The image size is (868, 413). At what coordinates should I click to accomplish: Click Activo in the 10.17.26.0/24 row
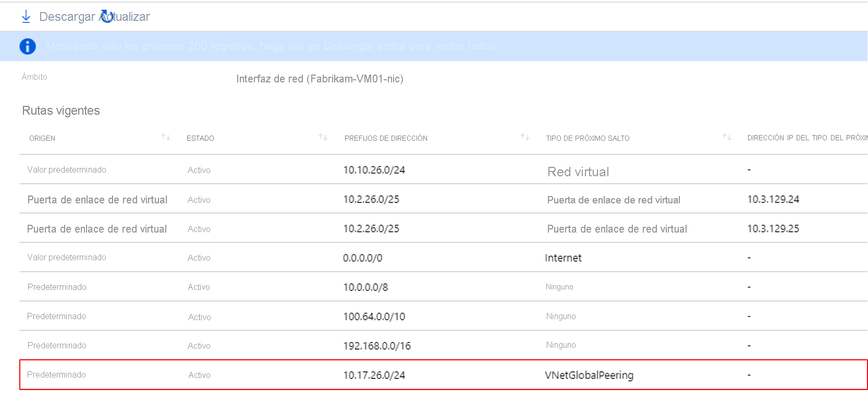coord(199,375)
